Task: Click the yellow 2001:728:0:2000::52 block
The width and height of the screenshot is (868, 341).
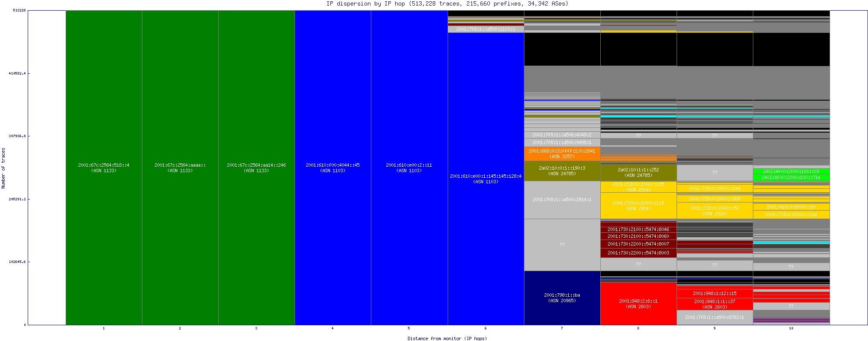Action: [x=715, y=211]
